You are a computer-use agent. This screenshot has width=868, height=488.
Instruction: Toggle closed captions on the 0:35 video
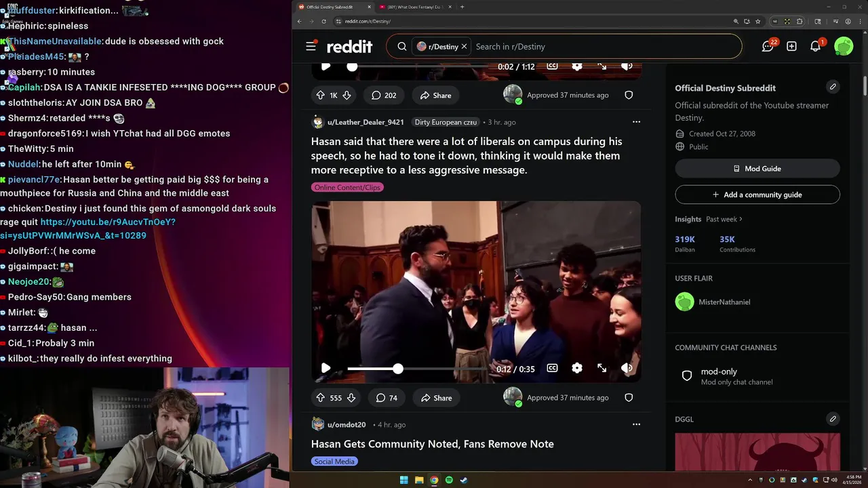tap(553, 368)
